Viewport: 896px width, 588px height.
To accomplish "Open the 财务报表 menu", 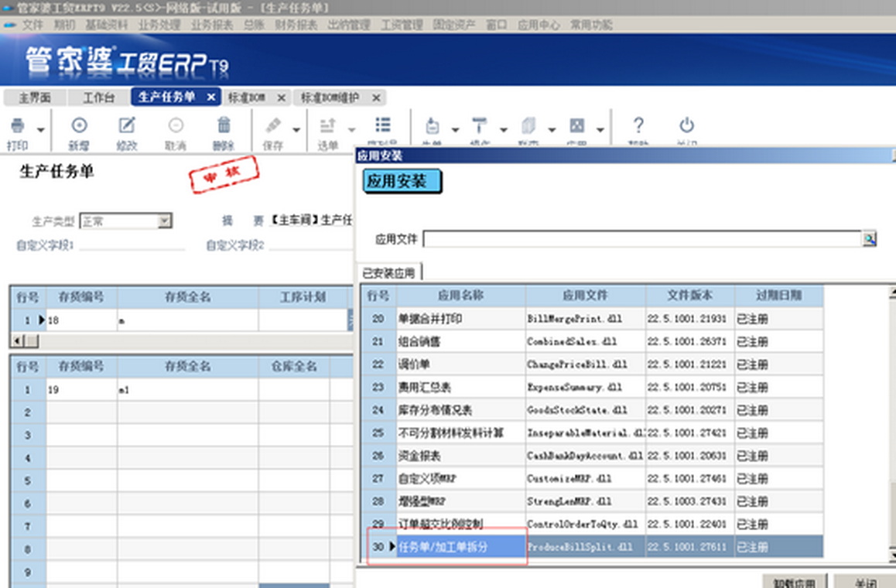I will coord(296,25).
